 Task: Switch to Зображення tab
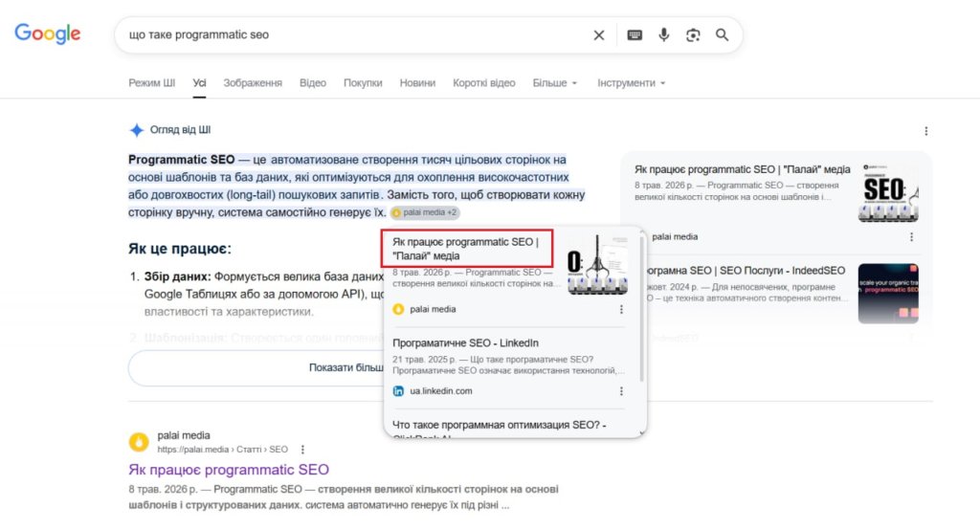253,83
